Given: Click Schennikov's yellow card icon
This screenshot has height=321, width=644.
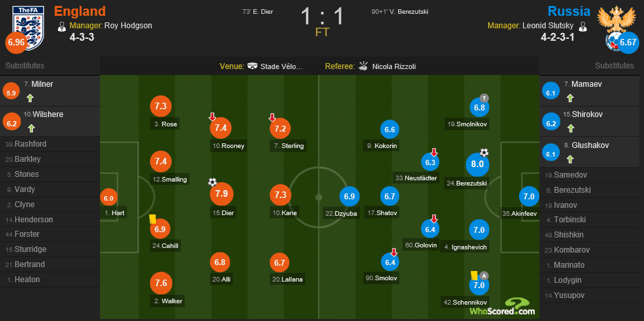Looking at the screenshot, I should click(474, 276).
